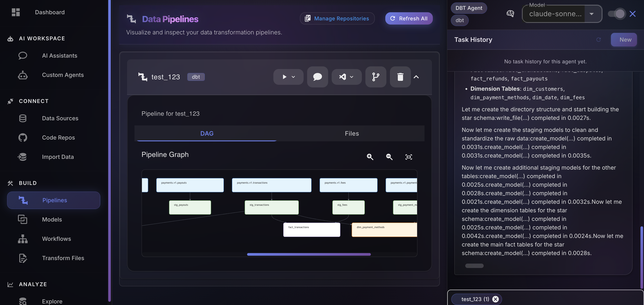Open Models in the sidebar

coord(52,219)
